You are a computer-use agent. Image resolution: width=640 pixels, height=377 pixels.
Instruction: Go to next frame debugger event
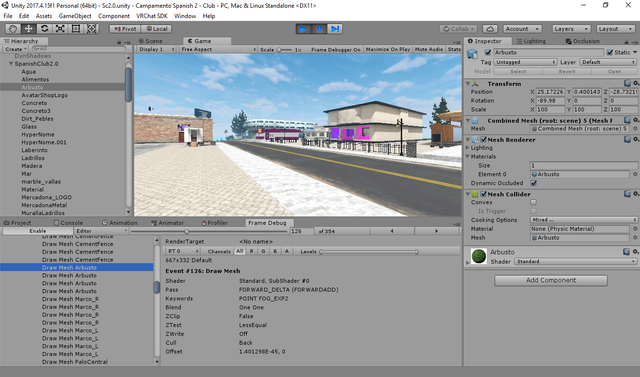[x=436, y=231]
